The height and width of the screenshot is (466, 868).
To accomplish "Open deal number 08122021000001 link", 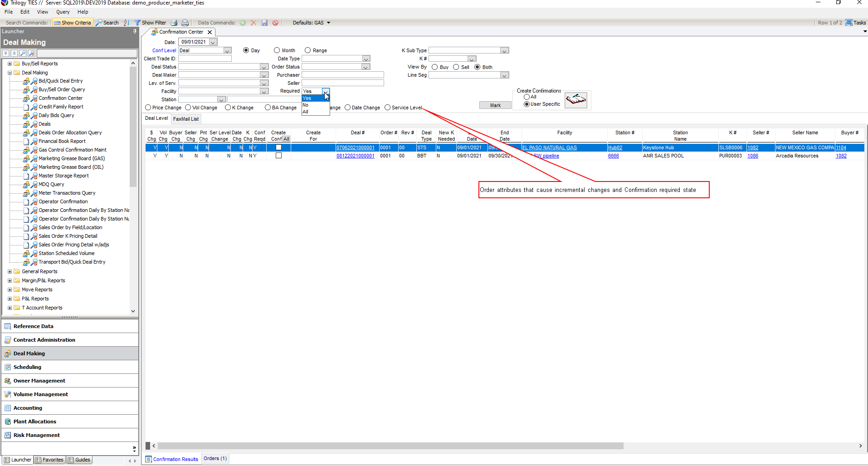I will tap(355, 156).
